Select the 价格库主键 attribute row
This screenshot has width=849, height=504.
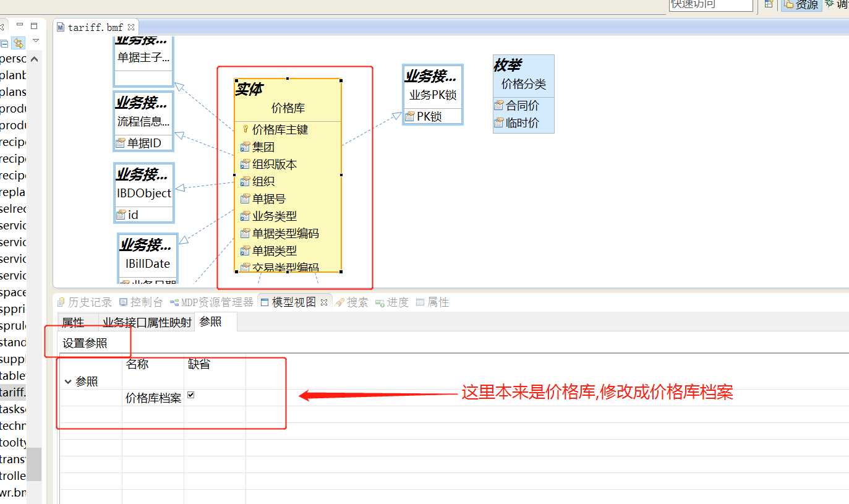[288, 129]
